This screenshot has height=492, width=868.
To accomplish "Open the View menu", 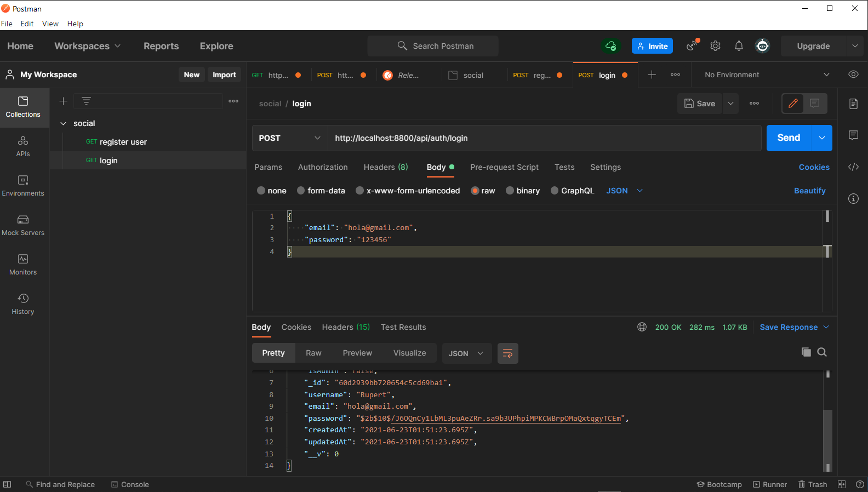I will point(50,24).
